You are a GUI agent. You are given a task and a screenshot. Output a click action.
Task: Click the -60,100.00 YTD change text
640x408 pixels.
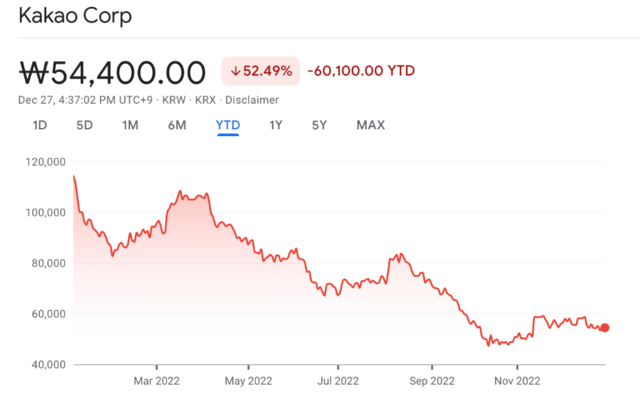click(361, 71)
